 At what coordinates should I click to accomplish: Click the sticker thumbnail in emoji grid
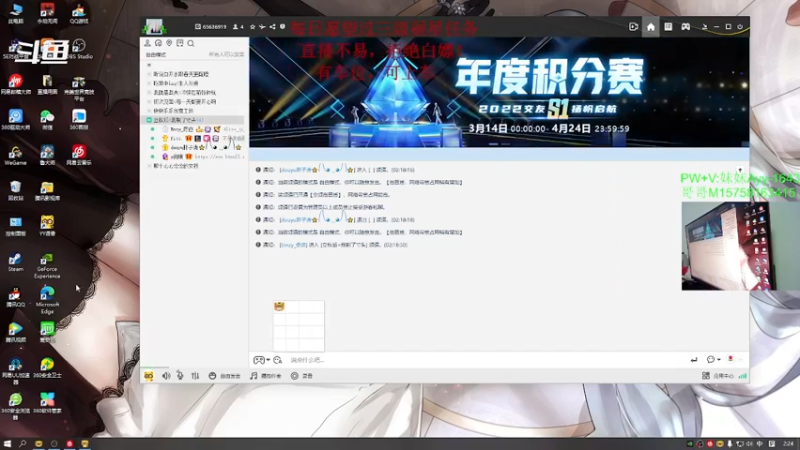coord(279,306)
